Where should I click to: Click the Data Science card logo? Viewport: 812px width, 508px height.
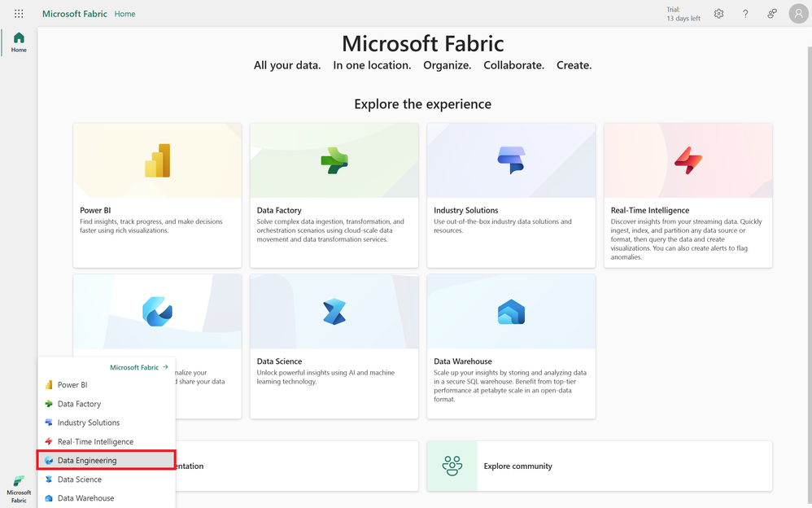334,312
